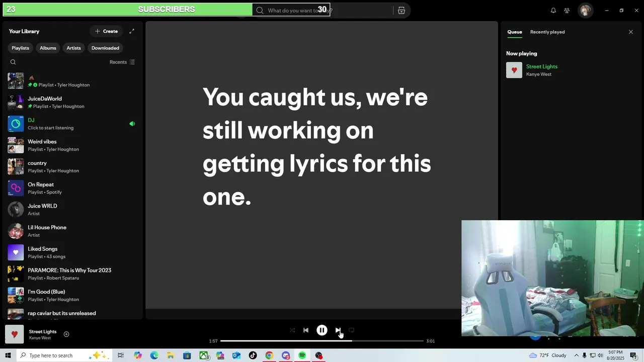This screenshot has height=362, width=644.
Task: Open the Browse icon beside search
Action: click(x=401, y=10)
